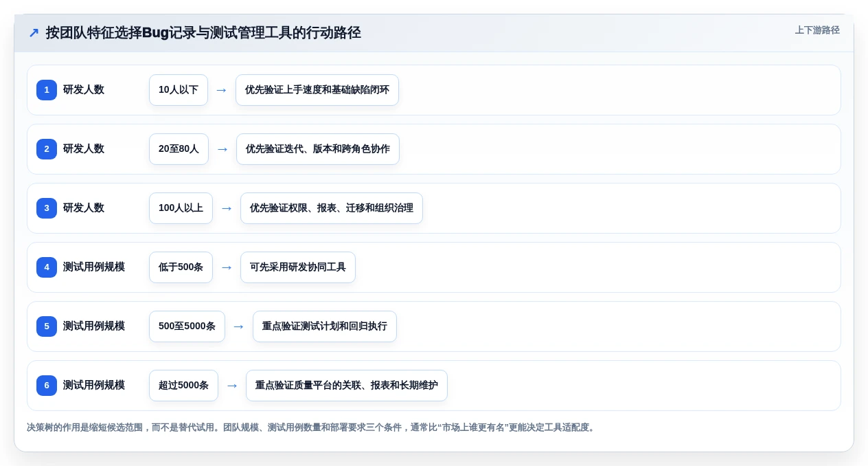The width and height of the screenshot is (868, 466).
Task: Click 重点验证质量平台的关联、报表和长期维护 result box
Action: tap(347, 386)
